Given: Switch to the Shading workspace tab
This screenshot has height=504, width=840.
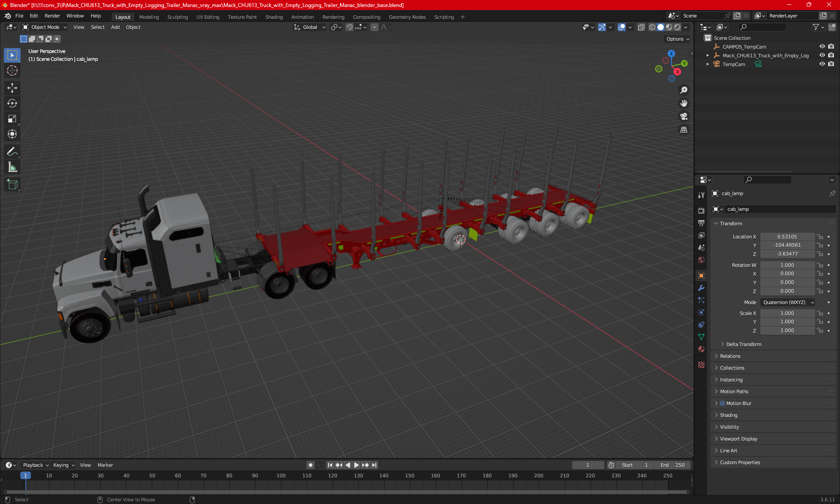Looking at the screenshot, I should point(274,17).
